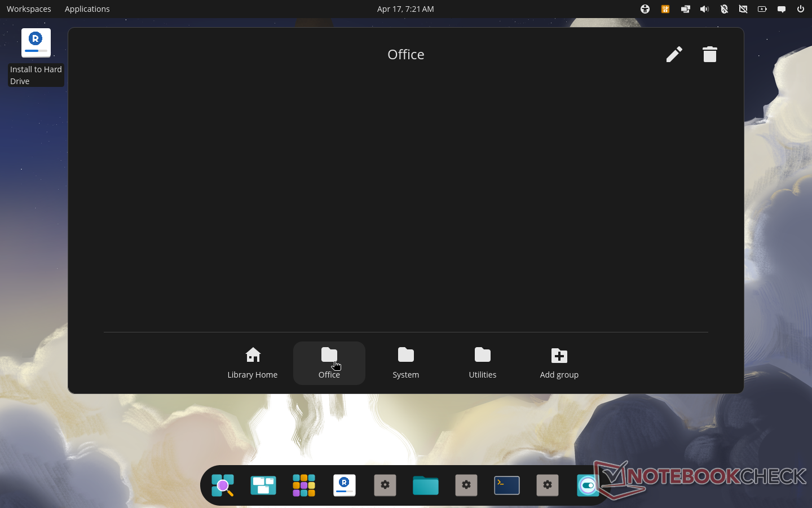
Task: Open the accessibility applet in the panel
Action: click(645, 9)
